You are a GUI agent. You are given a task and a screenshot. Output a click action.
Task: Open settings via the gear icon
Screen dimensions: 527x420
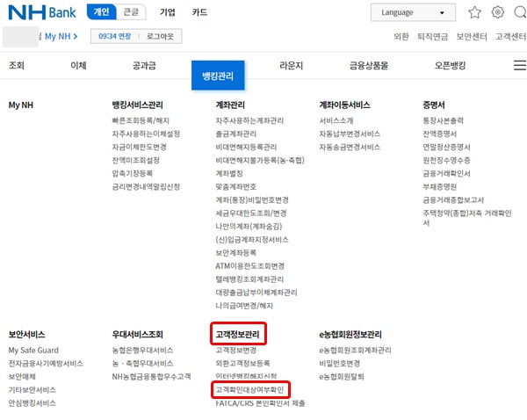coord(497,12)
